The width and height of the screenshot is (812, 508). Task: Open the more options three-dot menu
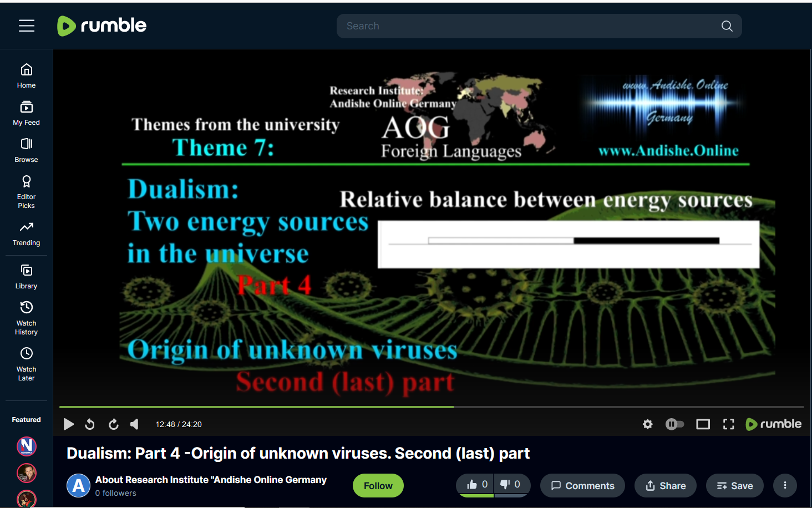(785, 486)
